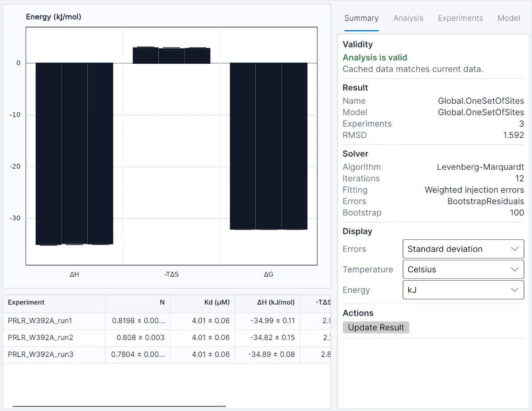The image size is (532, 411).
Task: Click 'Cached data matches current data.' text
Action: (413, 69)
